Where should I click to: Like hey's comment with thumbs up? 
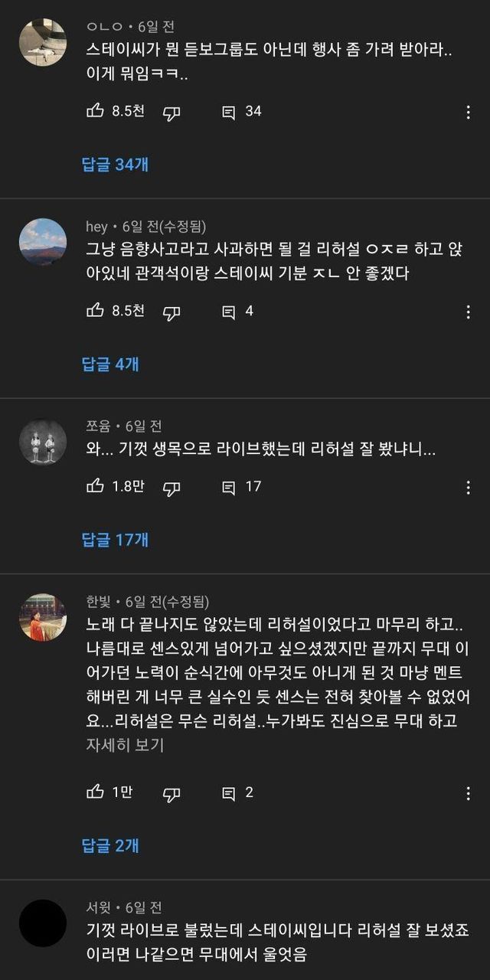pyautogui.click(x=96, y=312)
